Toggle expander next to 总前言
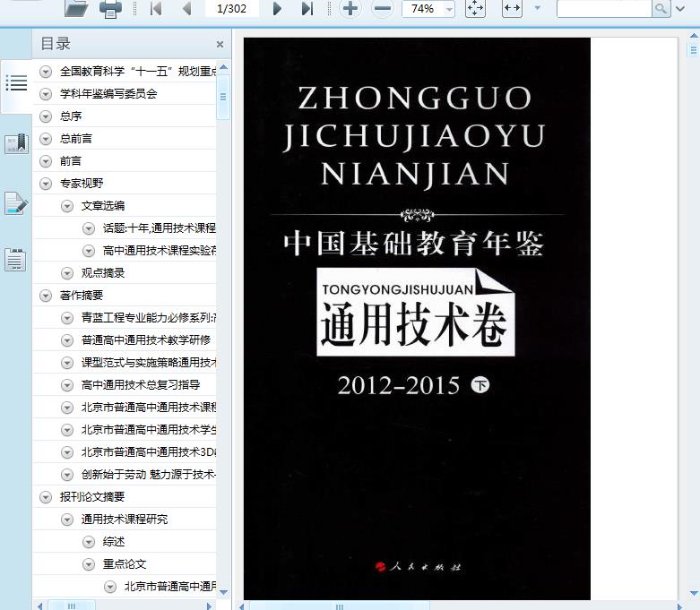This screenshot has height=610, width=700. point(46,139)
